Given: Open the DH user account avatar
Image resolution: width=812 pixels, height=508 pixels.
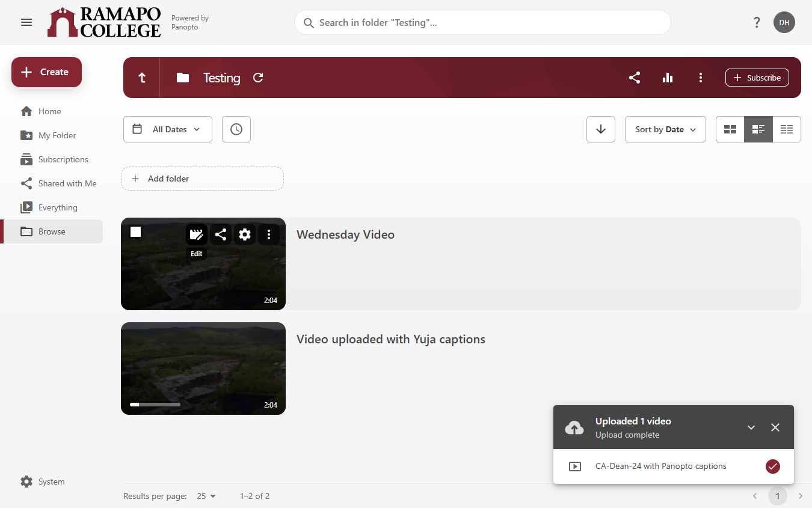Looking at the screenshot, I should tap(784, 22).
